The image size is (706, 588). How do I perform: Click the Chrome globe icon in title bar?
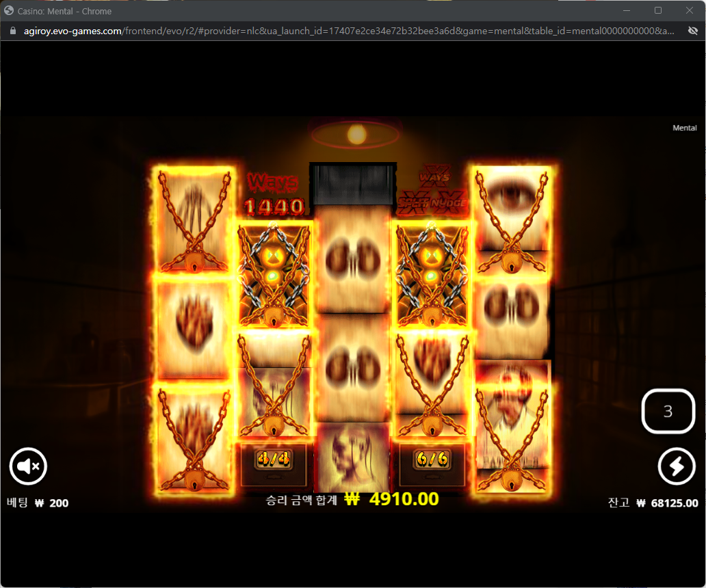click(9, 10)
